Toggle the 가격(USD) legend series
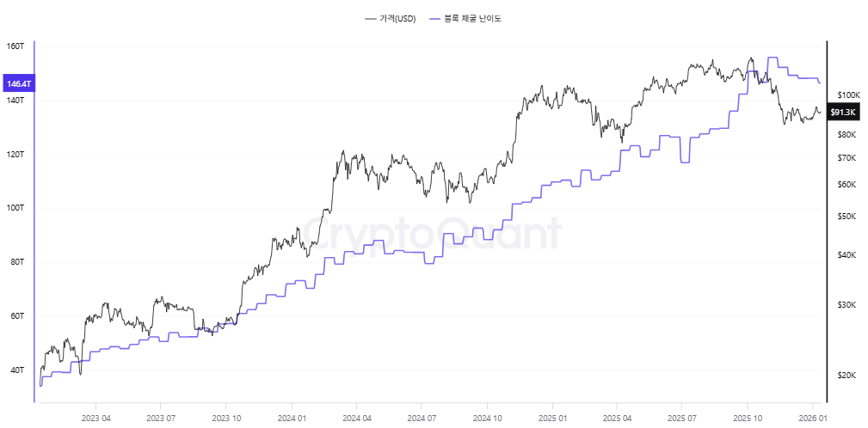Screen dimensions: 868x428 click(x=397, y=18)
